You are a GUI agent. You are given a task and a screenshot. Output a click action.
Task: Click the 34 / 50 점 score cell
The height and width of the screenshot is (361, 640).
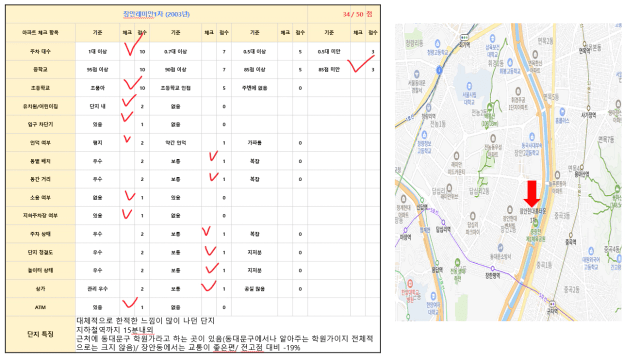coord(344,14)
